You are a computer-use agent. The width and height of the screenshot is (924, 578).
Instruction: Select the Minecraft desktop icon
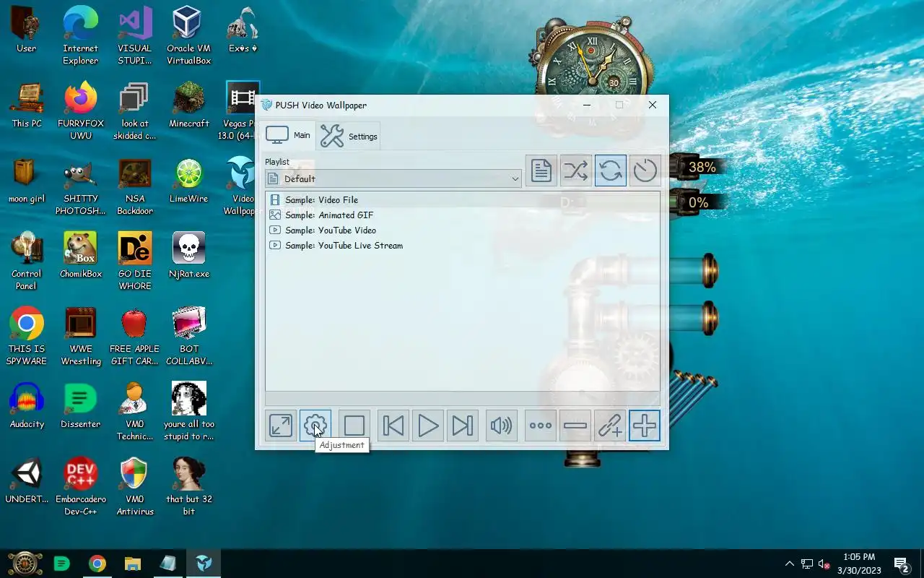[188, 105]
